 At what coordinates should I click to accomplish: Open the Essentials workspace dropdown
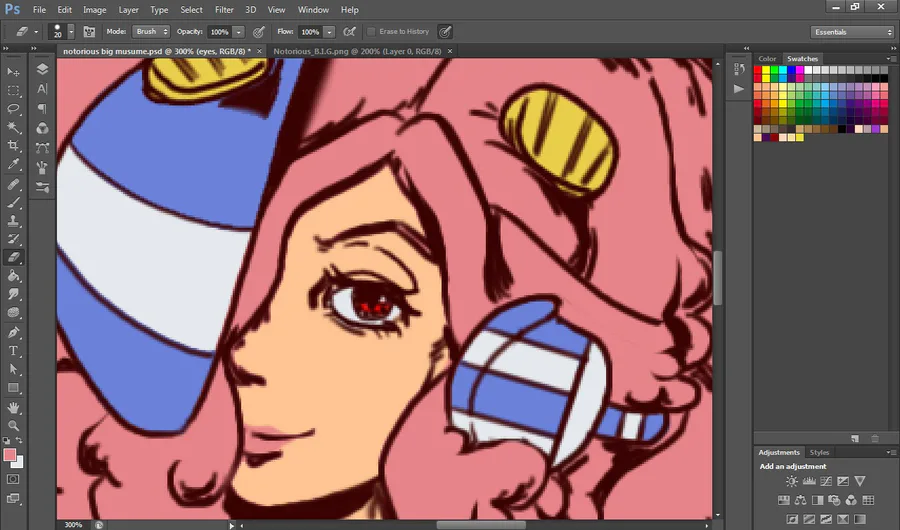(x=852, y=32)
